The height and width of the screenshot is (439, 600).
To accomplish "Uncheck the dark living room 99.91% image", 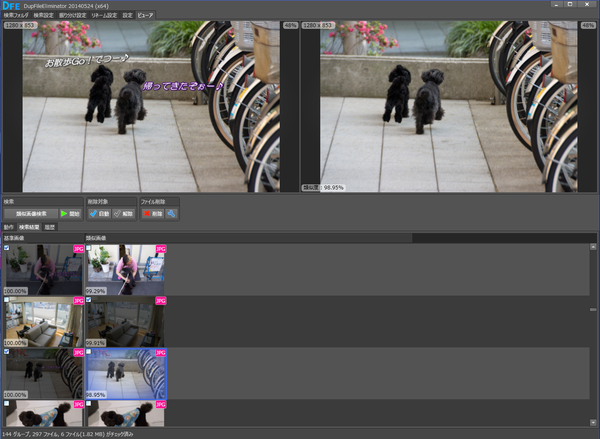I will 88,300.
